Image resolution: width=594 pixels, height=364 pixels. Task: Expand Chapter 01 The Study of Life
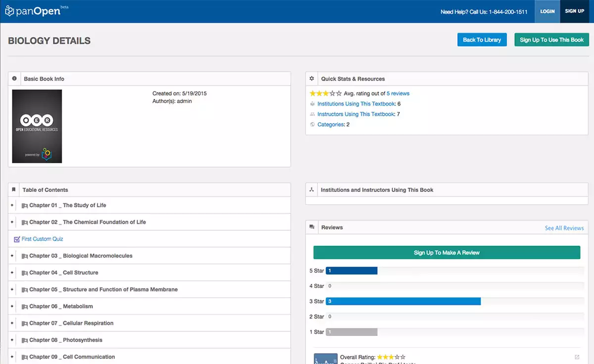(x=12, y=205)
